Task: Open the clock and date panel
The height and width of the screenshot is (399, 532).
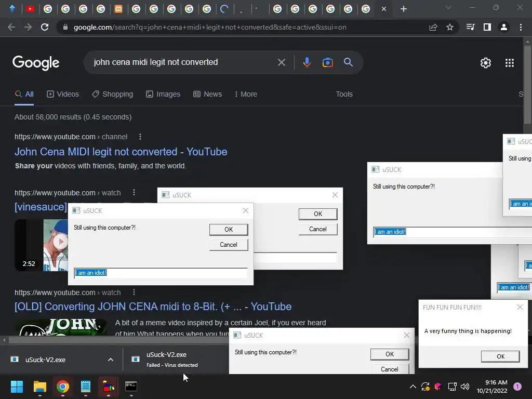Action: (x=492, y=387)
